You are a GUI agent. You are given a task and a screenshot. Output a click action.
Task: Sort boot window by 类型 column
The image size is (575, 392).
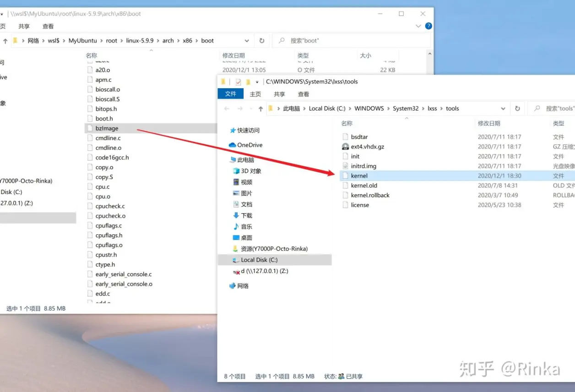click(x=303, y=55)
